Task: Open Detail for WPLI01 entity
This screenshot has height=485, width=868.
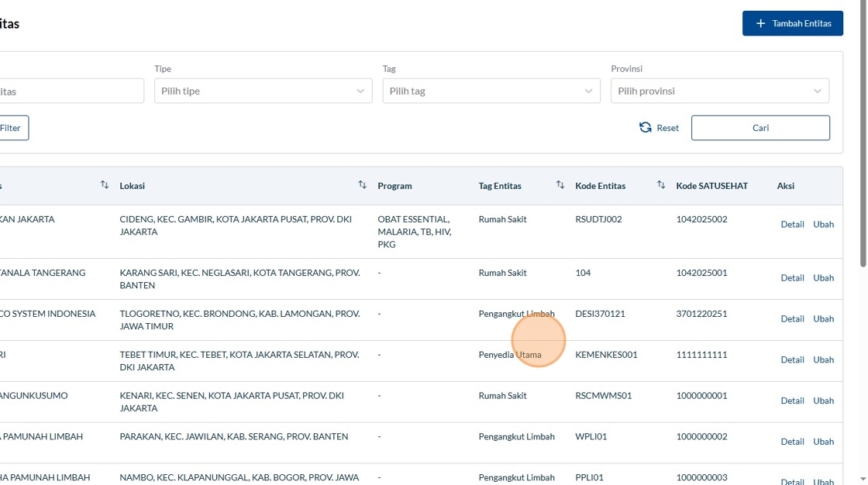Action: click(x=792, y=442)
